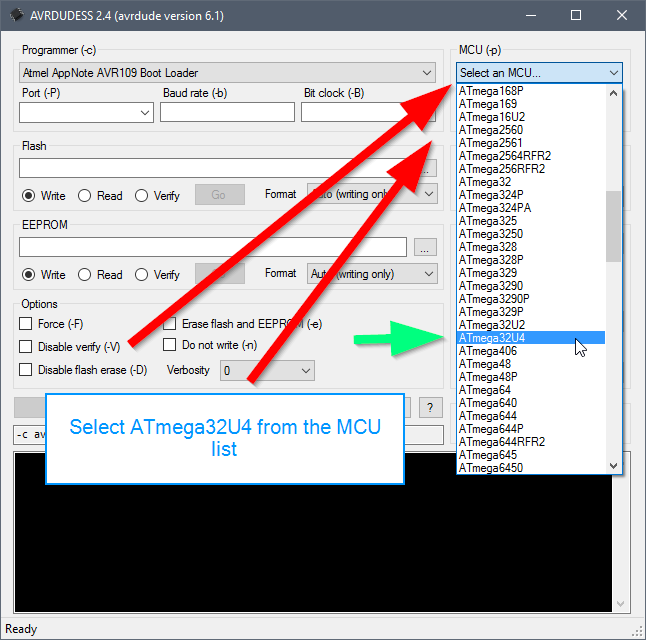The width and height of the screenshot is (646, 640).
Task: Click the Flash file path field
Action: coord(215,168)
